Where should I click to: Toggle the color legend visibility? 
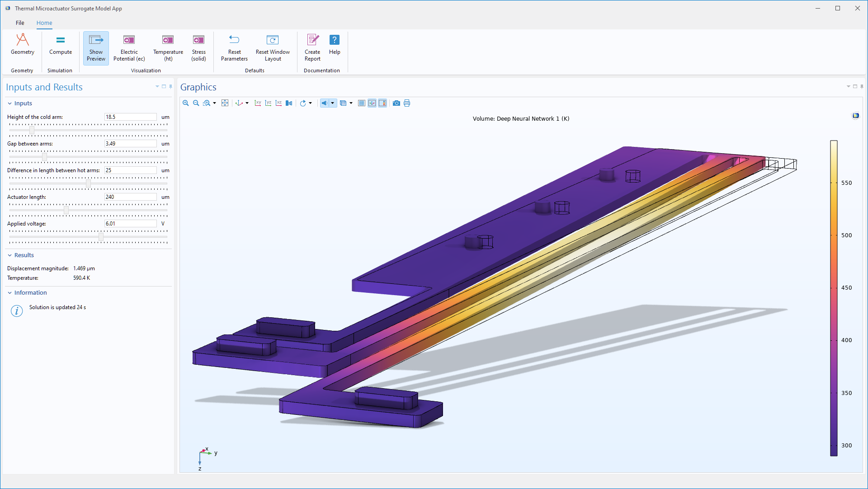(382, 103)
